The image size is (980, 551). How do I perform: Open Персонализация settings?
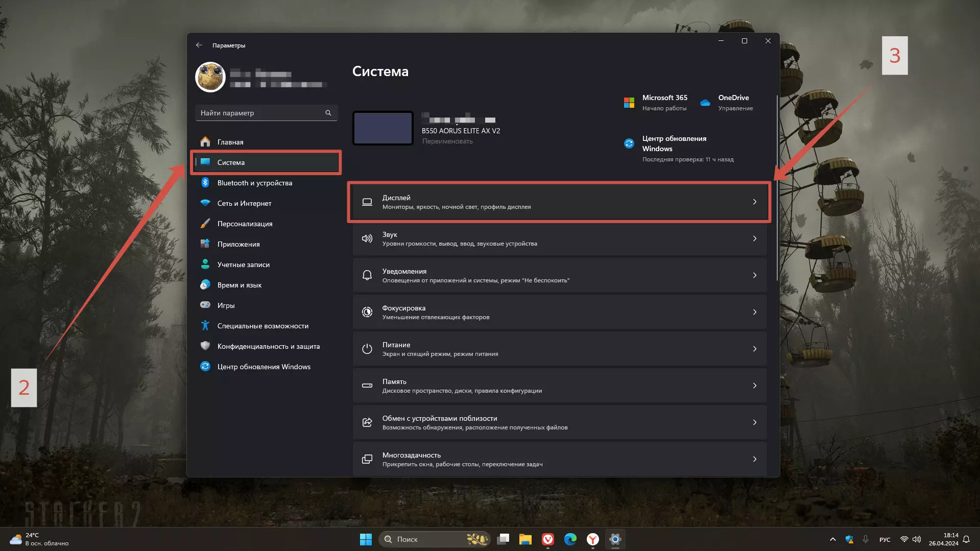pyautogui.click(x=266, y=224)
